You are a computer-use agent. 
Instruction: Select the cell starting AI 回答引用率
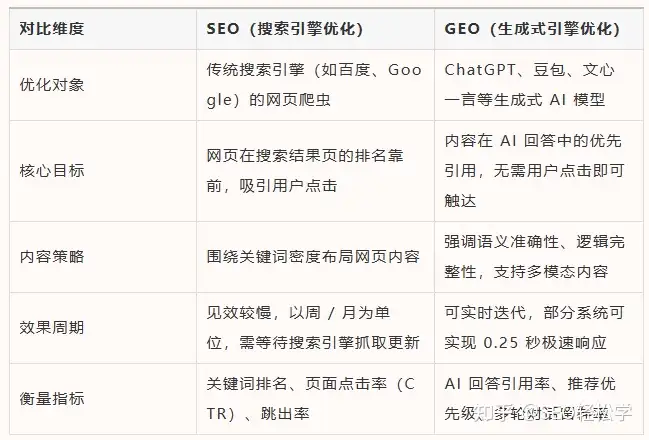point(539,399)
